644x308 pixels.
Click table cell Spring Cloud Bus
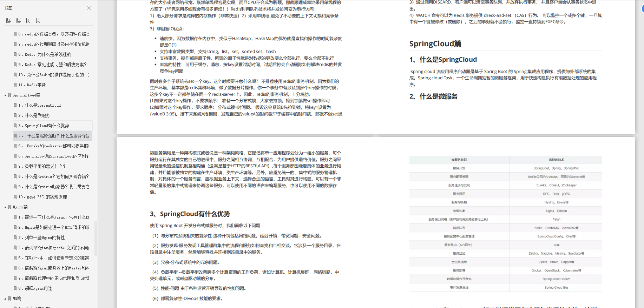point(556,288)
